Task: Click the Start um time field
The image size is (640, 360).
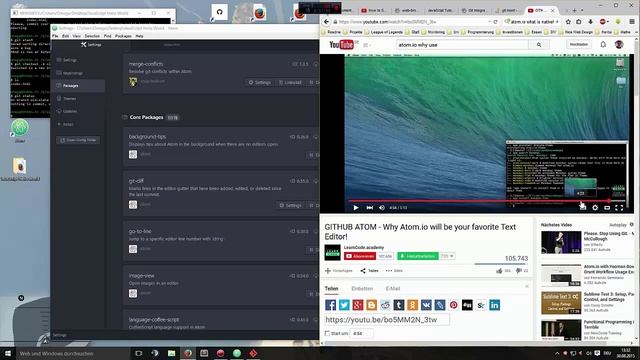Action: pos(361,333)
